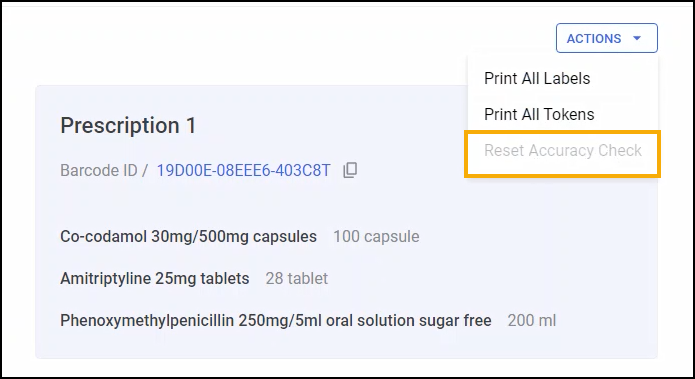695x379 pixels.
Task: Click the 'Barcode ID /' label
Action: click(x=104, y=170)
